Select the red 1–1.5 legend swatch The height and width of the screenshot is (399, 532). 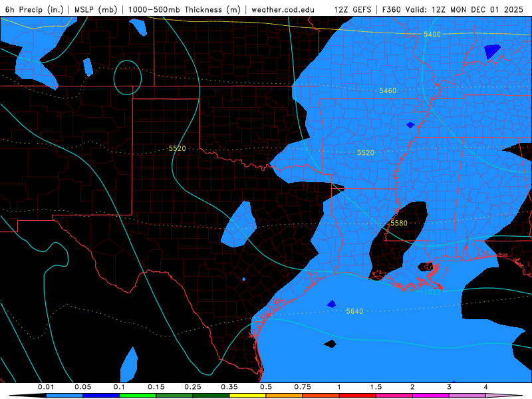[x=358, y=396]
